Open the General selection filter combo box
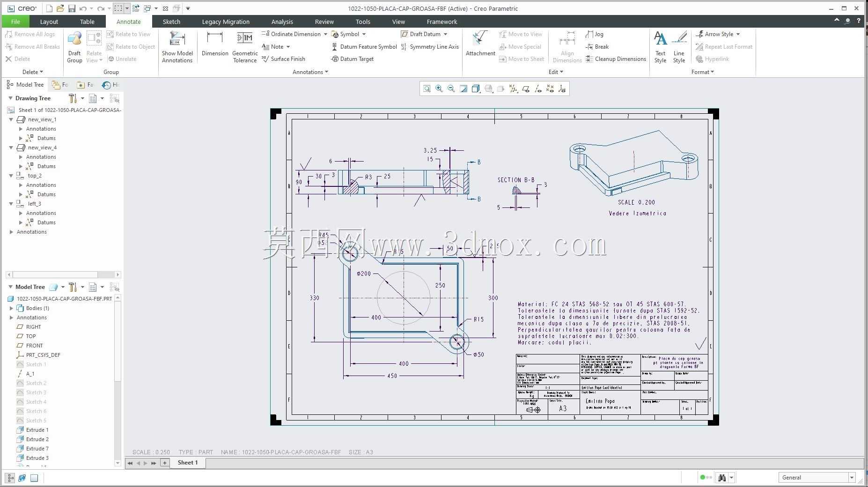 click(x=817, y=478)
